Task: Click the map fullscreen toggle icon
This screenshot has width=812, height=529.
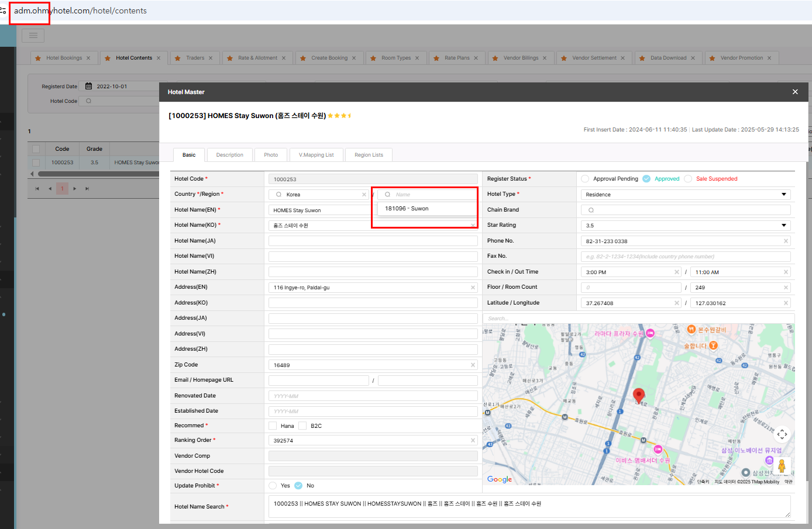Action: pos(782,434)
